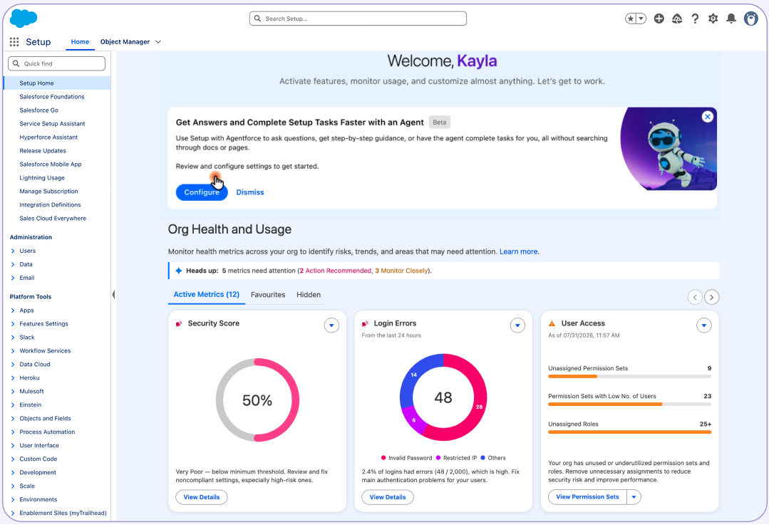Click the 2 Action Recommended text
Image resolution: width=769 pixels, height=532 pixels.
click(x=336, y=271)
